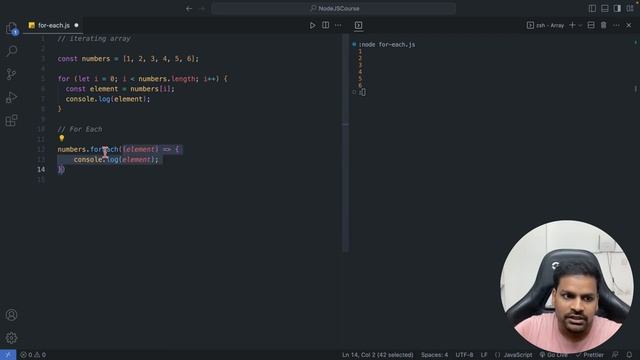This screenshot has height=360, width=640.
Task: Open the Accounts menu icon
Action: pos(11,315)
